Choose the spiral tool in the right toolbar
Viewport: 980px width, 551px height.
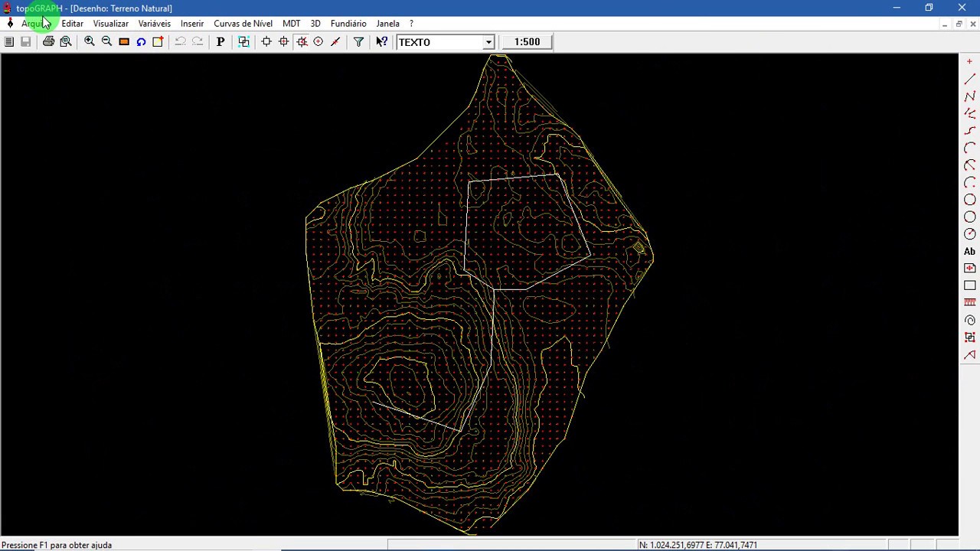[x=969, y=320]
